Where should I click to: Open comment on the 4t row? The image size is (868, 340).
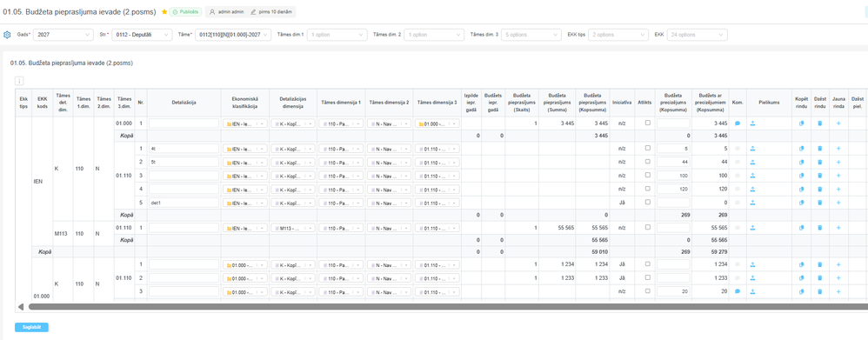click(x=738, y=149)
